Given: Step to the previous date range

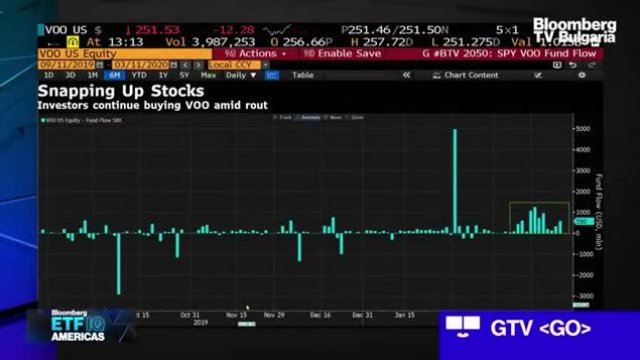Looking at the screenshot, I should coord(185,65).
